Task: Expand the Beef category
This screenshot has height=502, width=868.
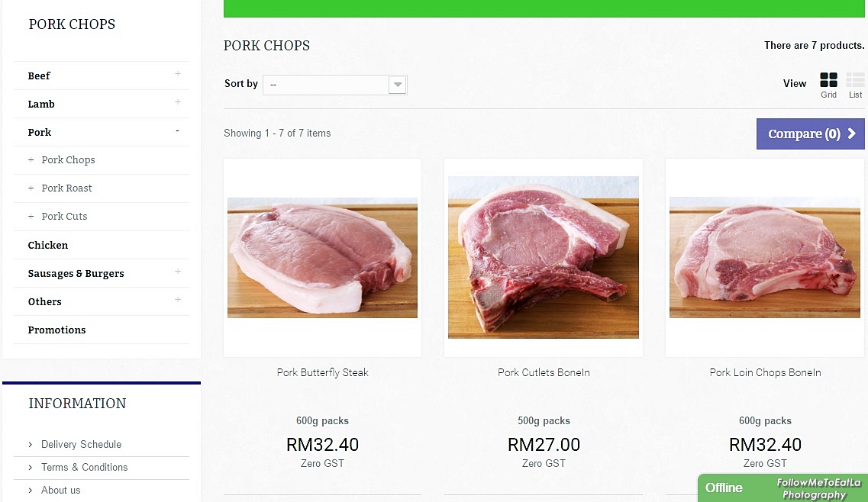Action: (177, 75)
